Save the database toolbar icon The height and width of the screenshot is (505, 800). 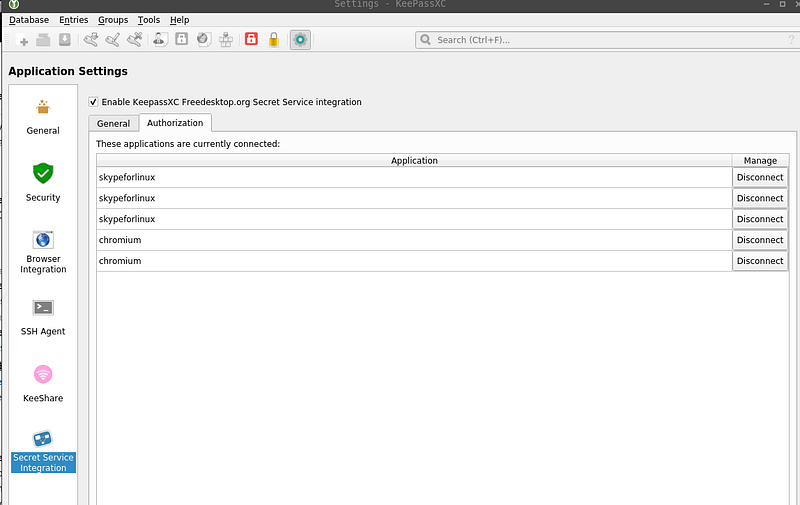65,40
